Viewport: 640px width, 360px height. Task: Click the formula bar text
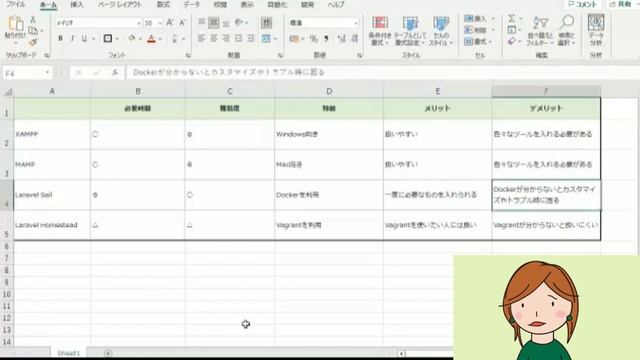(229, 72)
